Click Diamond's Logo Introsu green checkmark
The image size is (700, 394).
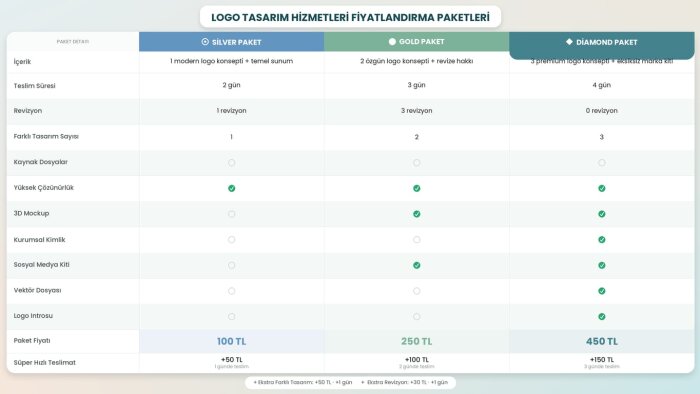tap(602, 317)
